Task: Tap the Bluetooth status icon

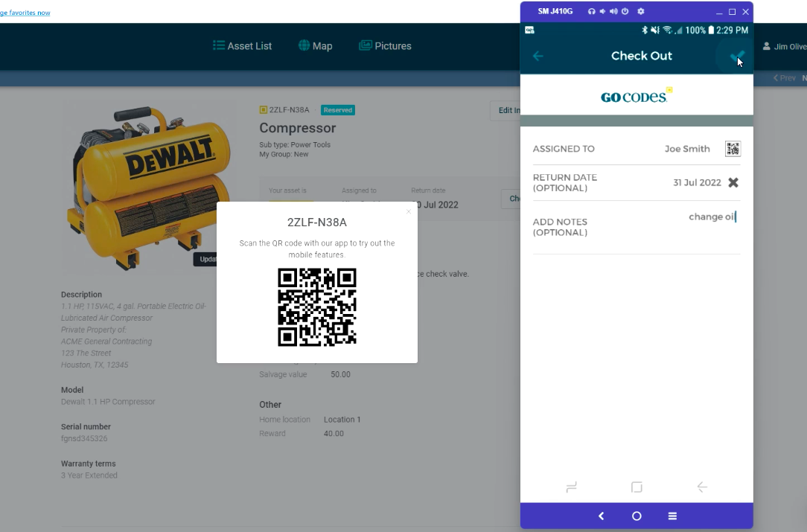Action: (x=645, y=31)
